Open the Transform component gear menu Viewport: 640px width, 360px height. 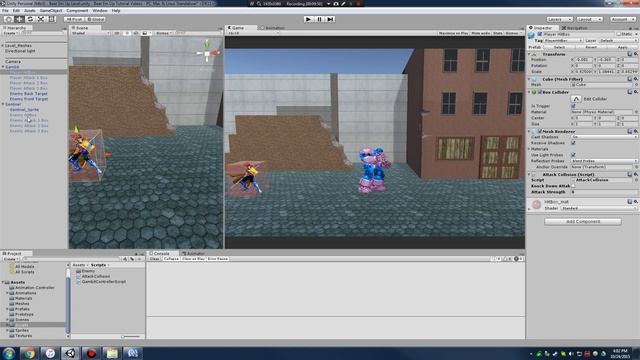636,54
